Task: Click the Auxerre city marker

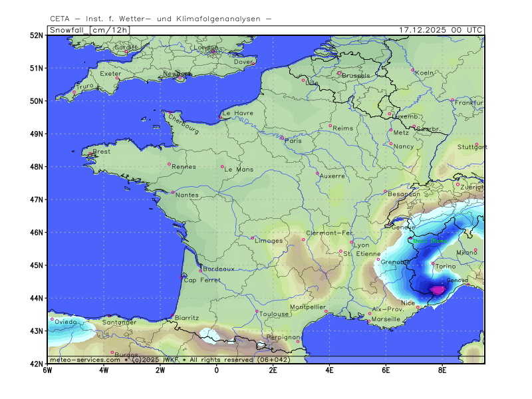Action: [x=318, y=174]
